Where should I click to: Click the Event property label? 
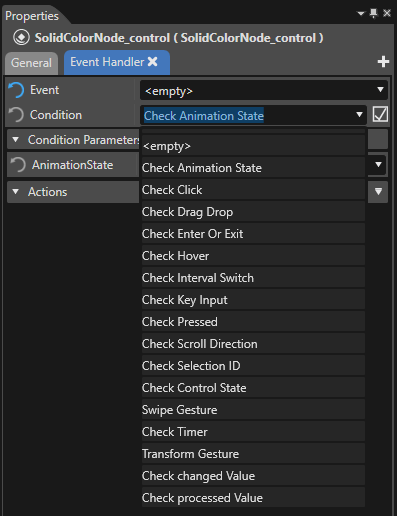click(44, 90)
